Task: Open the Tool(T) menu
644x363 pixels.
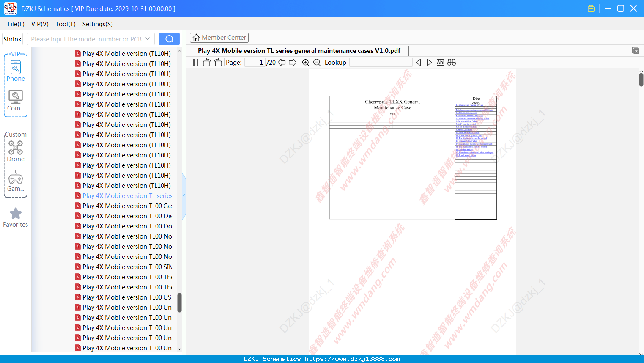Action: (x=66, y=24)
